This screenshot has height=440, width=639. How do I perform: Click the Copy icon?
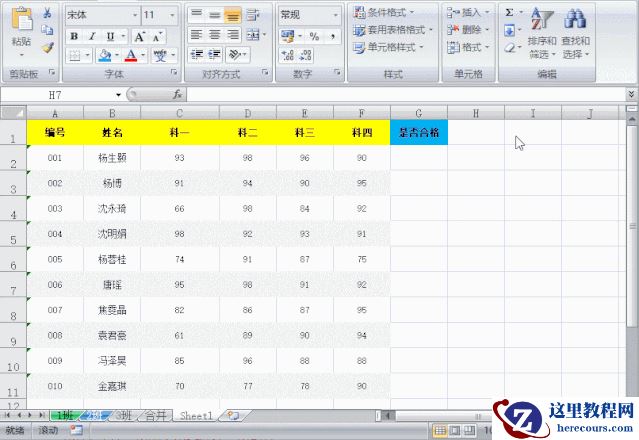[47, 30]
